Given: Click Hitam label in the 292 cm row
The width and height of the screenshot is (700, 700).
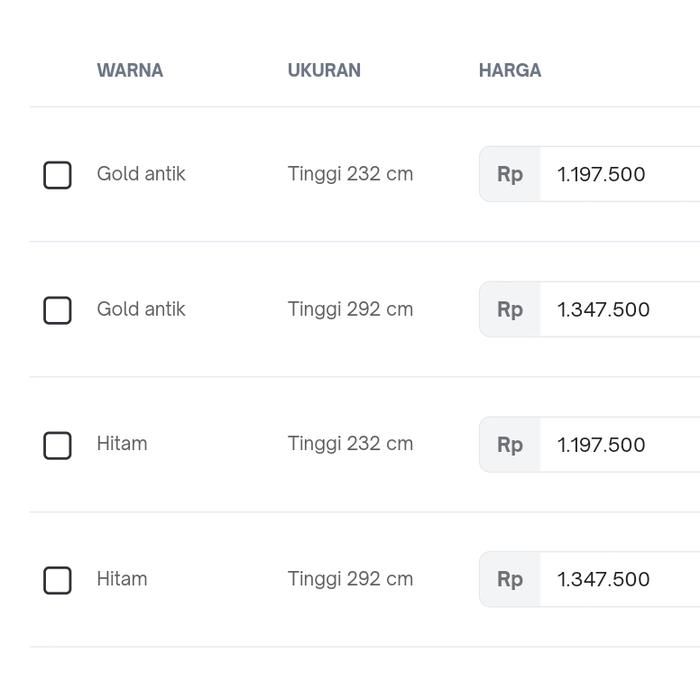Looking at the screenshot, I should [x=122, y=579].
